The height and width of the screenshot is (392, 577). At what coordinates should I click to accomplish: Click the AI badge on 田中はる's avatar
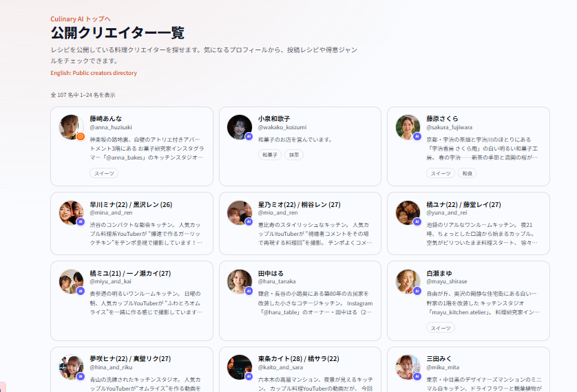(x=249, y=291)
